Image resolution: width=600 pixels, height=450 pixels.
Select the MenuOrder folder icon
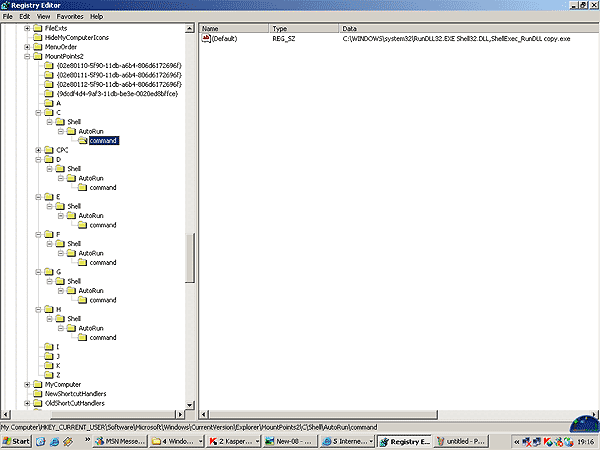(38, 47)
